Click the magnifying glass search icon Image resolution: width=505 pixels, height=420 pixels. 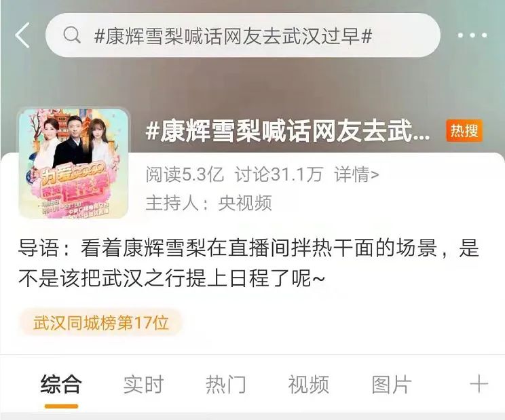coord(71,35)
